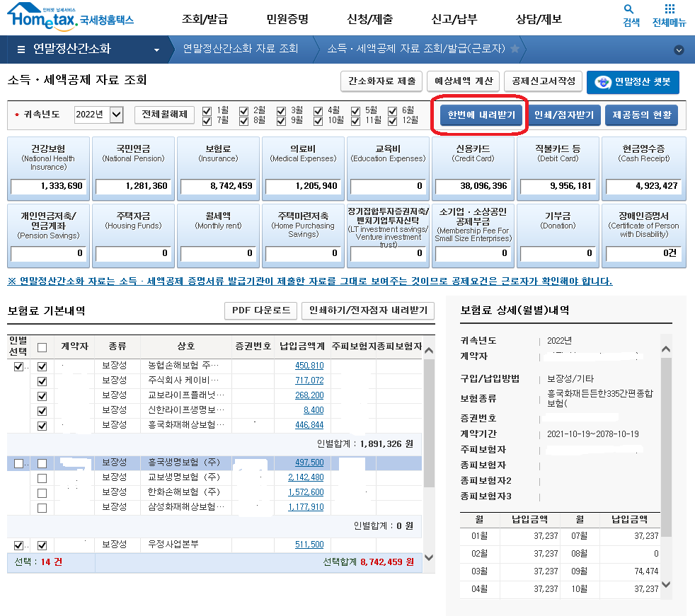Click the 예상세액 계산 button

click(464, 81)
